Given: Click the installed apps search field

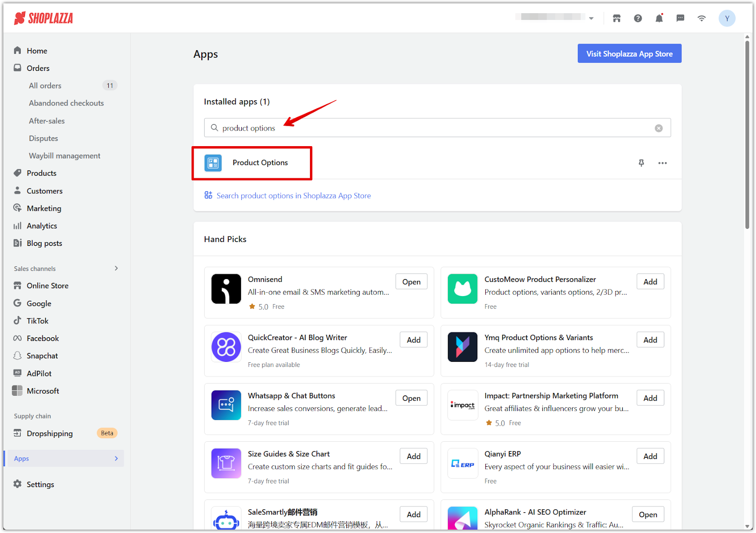Looking at the screenshot, I should coord(437,128).
